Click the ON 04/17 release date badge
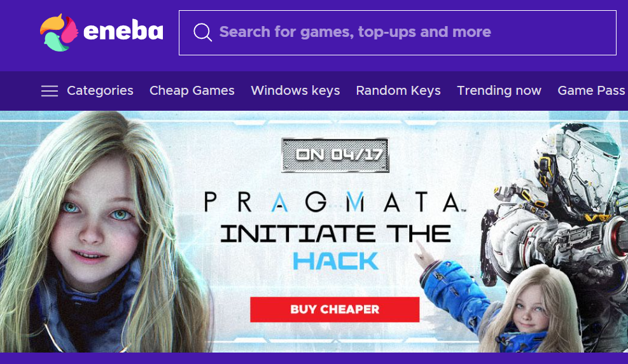 pos(335,155)
